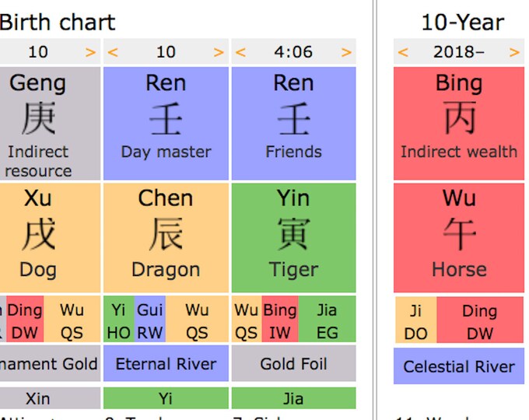Click the Celestial River label
The image size is (529, 420).
point(459,366)
